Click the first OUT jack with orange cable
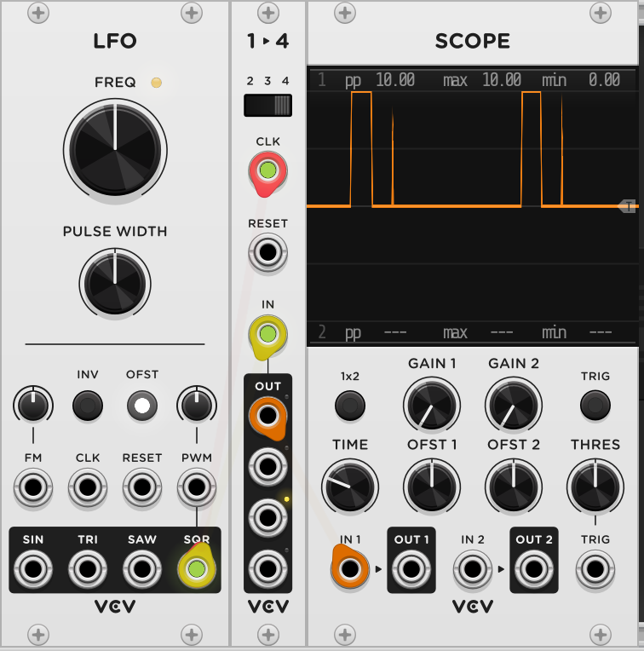 click(x=267, y=416)
